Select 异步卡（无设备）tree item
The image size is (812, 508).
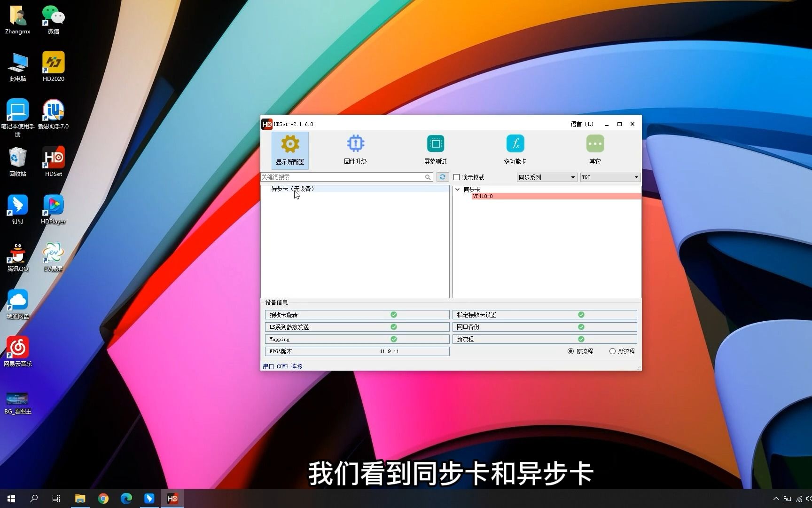292,189
